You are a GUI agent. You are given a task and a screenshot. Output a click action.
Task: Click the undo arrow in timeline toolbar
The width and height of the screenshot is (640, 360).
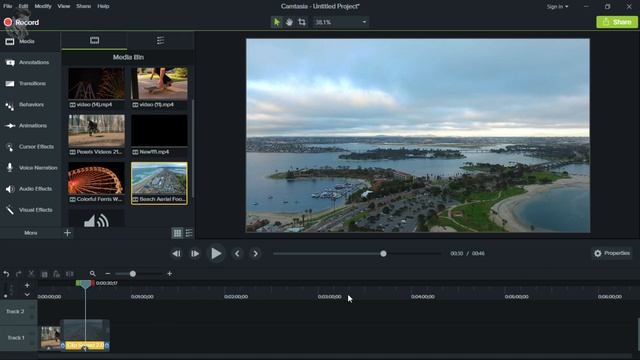[x=6, y=274]
